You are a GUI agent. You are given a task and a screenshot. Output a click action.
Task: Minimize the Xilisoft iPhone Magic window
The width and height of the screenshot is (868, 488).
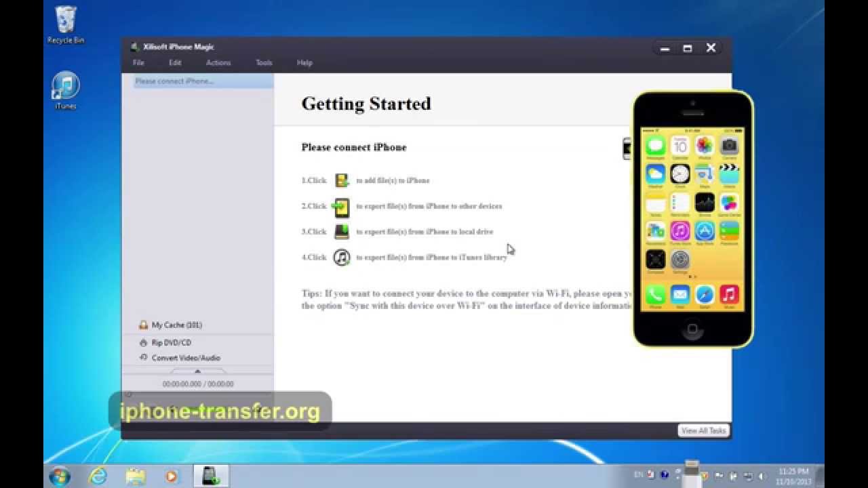(x=665, y=48)
